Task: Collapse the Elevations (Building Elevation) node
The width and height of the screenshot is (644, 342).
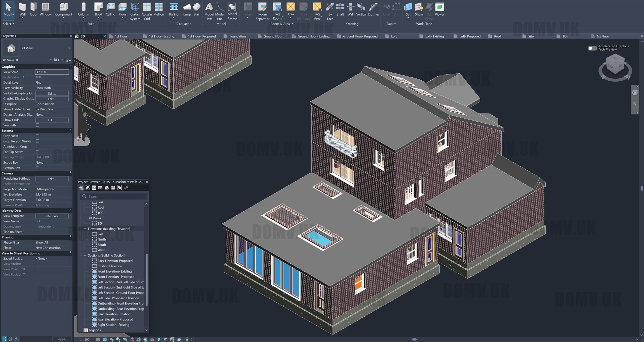Action: pyautogui.click(x=85, y=229)
